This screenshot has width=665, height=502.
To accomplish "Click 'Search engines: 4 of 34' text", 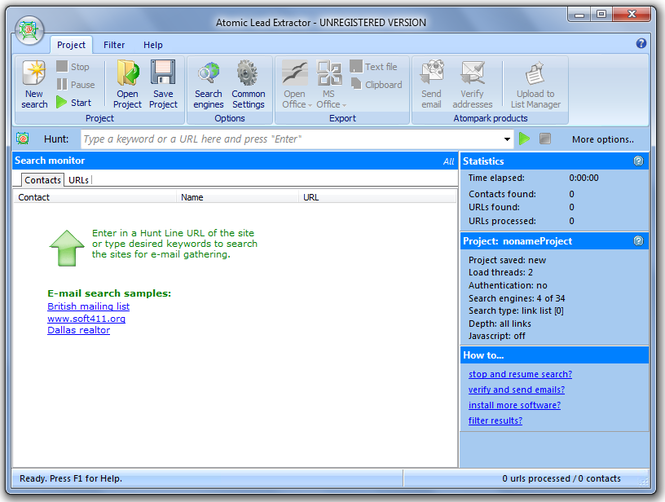I will coord(516,298).
